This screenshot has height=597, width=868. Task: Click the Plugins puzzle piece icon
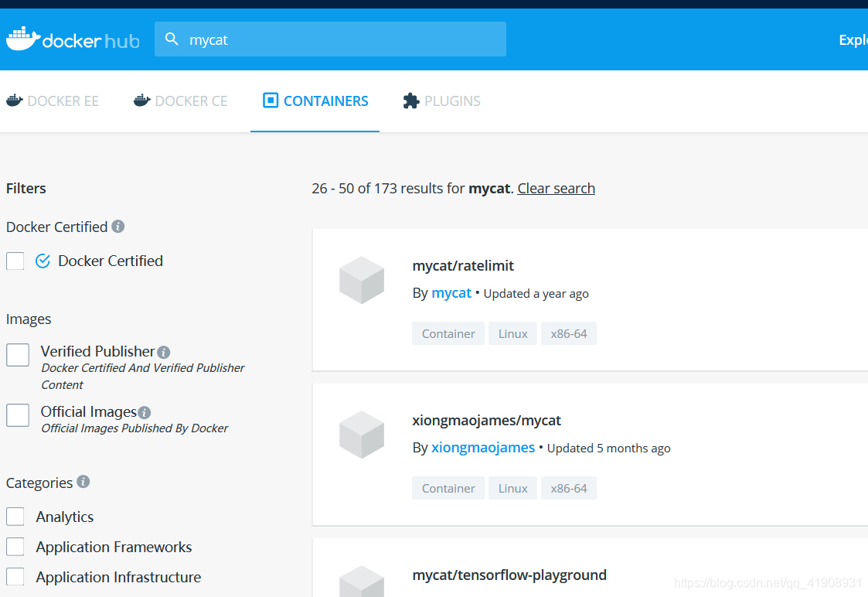tap(410, 101)
